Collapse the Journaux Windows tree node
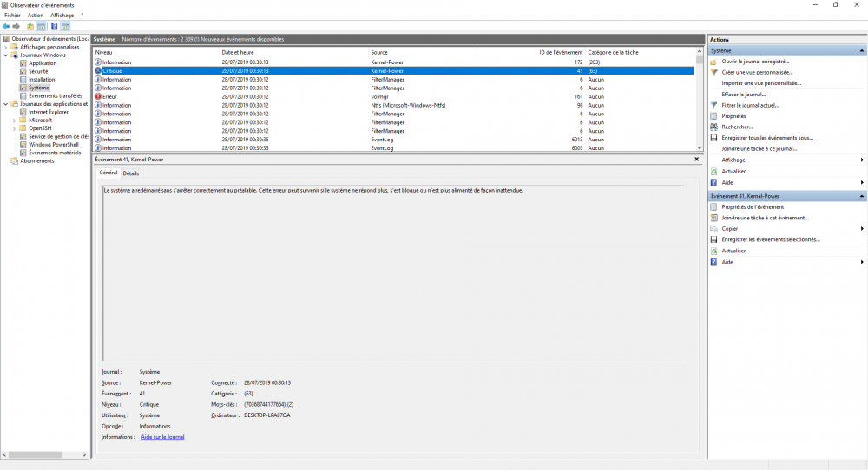Screen dimensions: 868x470 5,55
